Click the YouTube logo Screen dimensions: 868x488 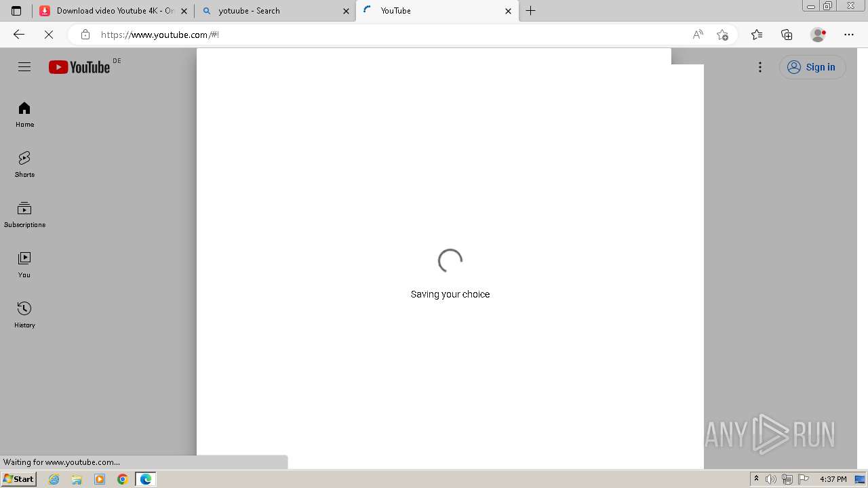[79, 67]
